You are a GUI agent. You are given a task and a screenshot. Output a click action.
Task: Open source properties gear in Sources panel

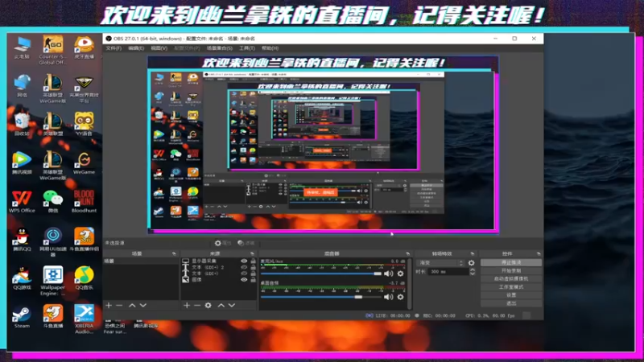(208, 306)
